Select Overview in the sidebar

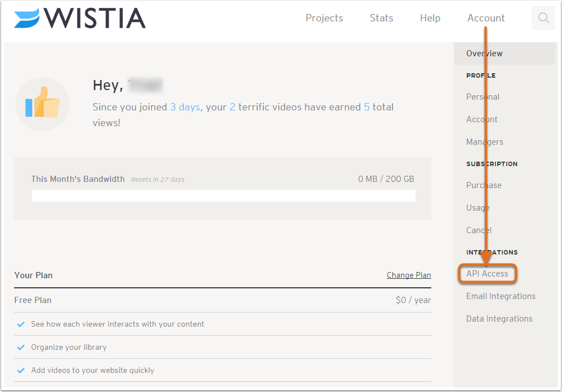click(x=505, y=54)
